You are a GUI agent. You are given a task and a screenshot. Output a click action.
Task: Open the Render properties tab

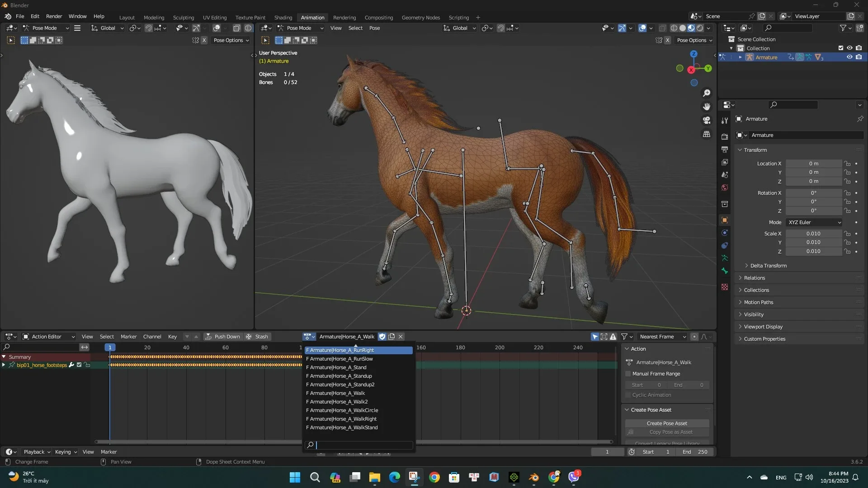tap(725, 136)
